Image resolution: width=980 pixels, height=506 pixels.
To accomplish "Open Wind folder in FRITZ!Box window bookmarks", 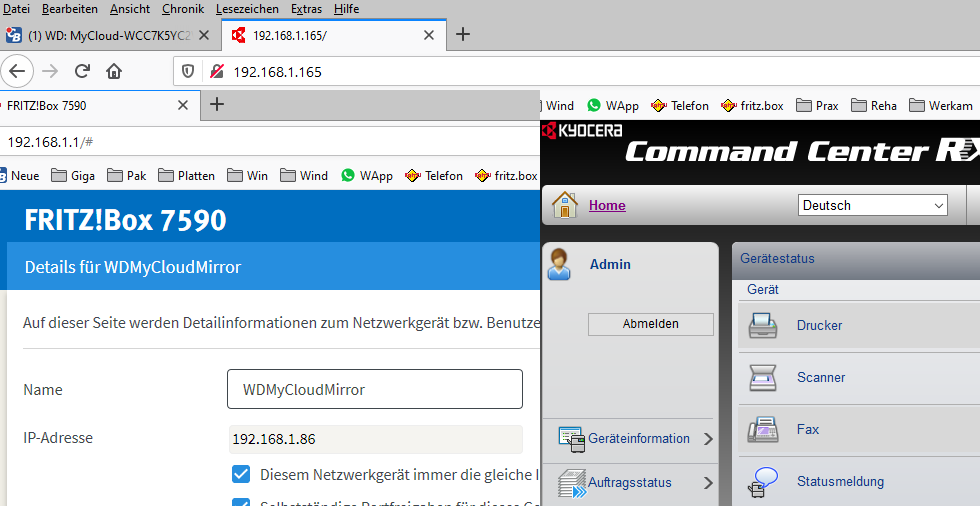I will [304, 176].
